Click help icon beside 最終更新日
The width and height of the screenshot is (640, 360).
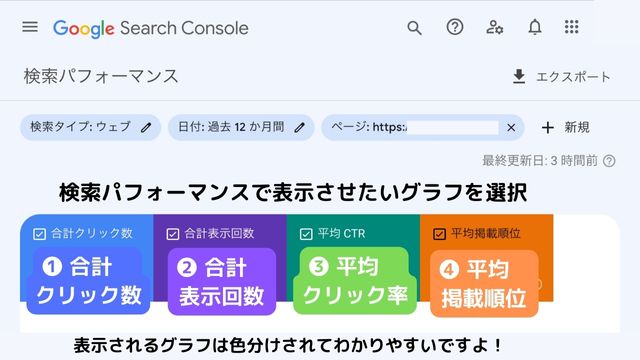(609, 161)
